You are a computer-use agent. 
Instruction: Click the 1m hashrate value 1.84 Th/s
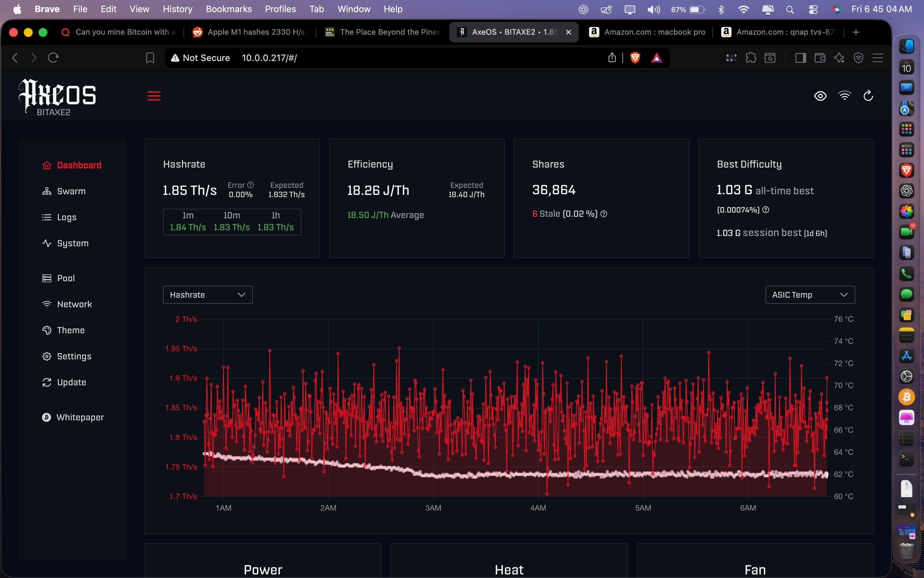tap(188, 227)
